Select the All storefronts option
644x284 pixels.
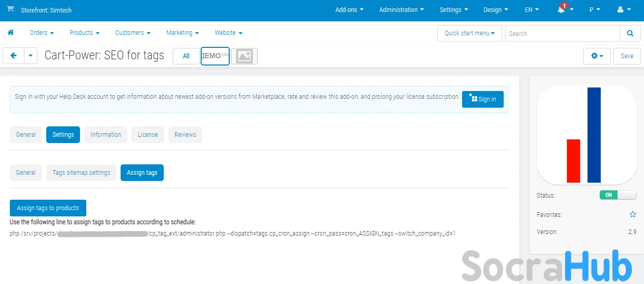click(x=186, y=56)
